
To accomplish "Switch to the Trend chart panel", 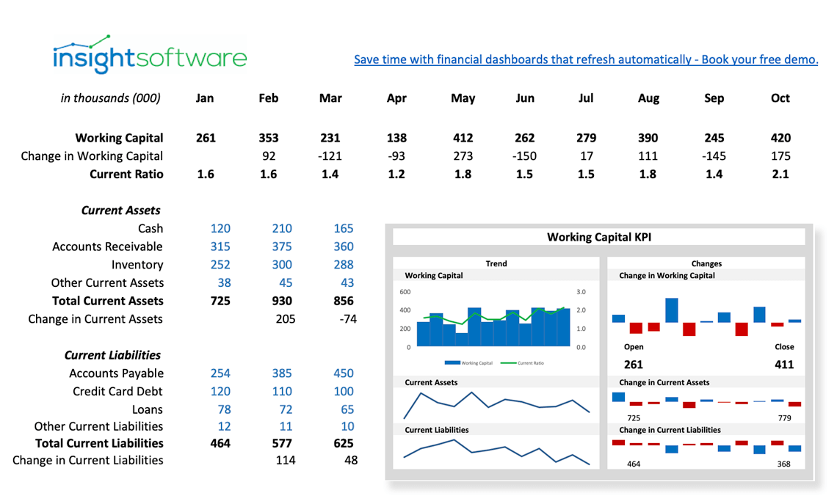I will click(496, 263).
